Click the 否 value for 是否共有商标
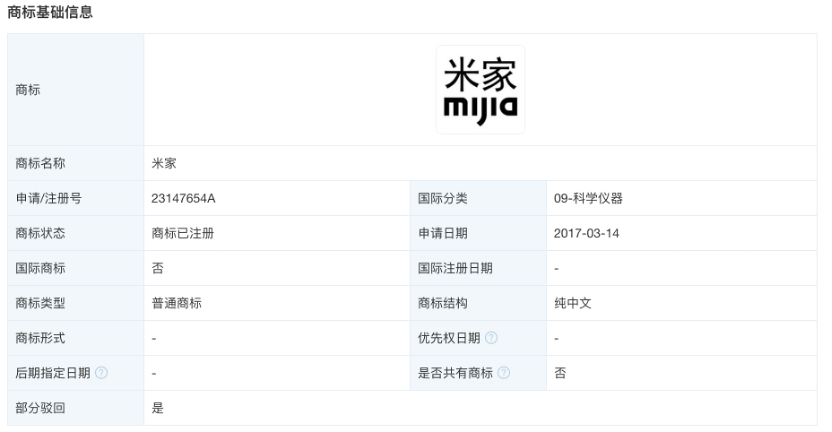Viewport: 832px width, 432px height. 560,373
